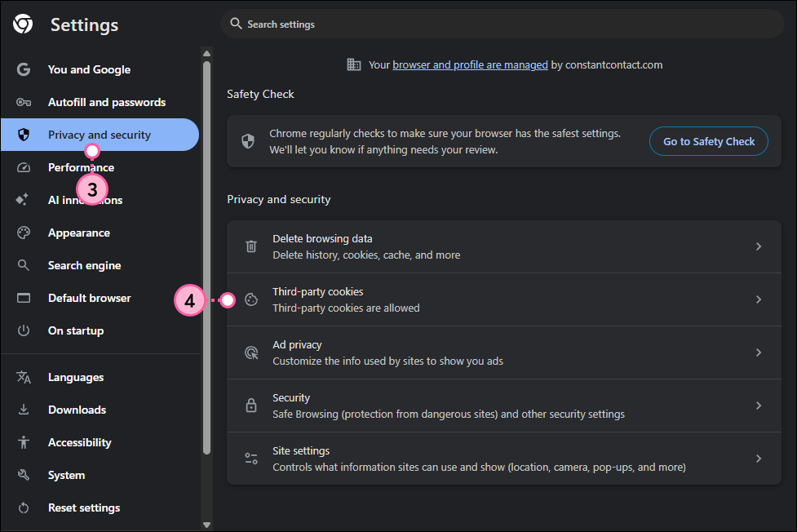The height and width of the screenshot is (532, 797).
Task: Expand the Site settings row chevron
Action: click(758, 459)
